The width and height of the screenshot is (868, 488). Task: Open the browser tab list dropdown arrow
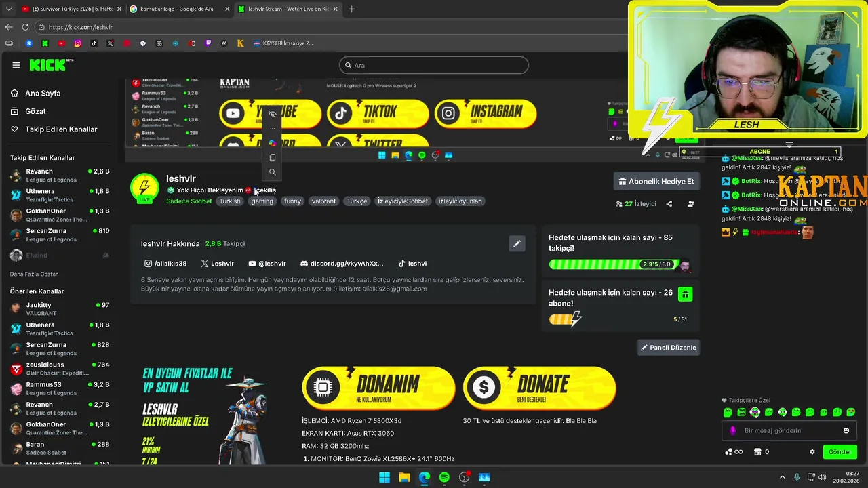[x=9, y=9]
